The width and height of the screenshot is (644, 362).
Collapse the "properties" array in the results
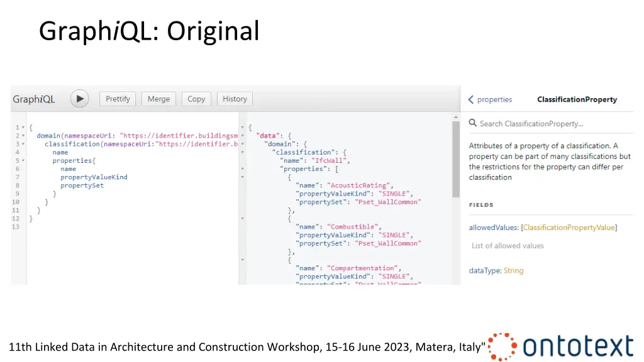[243, 168]
